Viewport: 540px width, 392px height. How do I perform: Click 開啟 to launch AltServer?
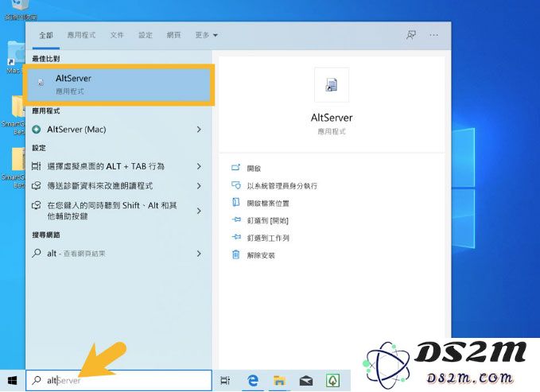click(x=254, y=169)
